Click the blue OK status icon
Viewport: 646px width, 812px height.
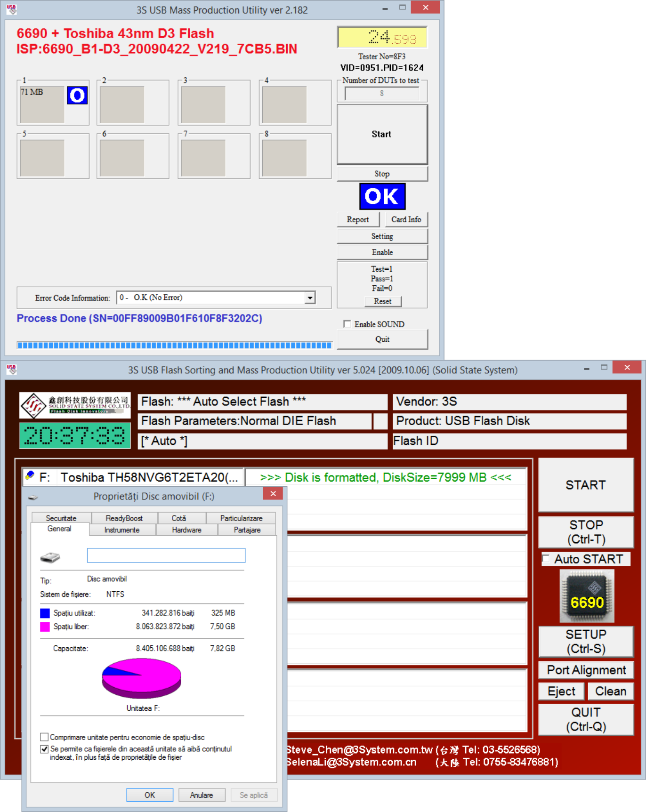pos(382,196)
